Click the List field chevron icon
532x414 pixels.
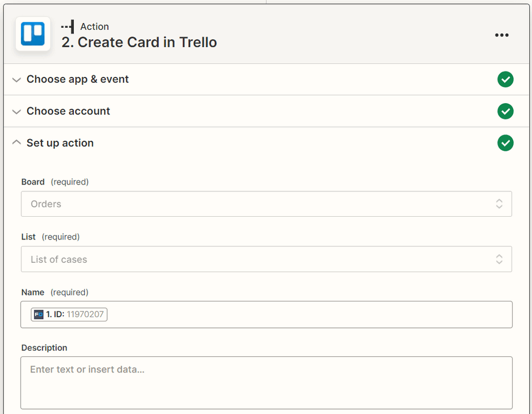[498, 259]
